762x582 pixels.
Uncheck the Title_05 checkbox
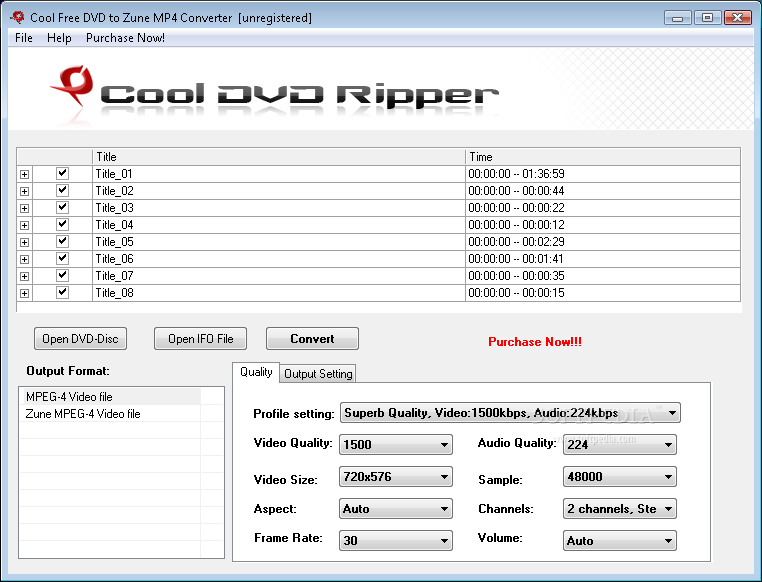(62, 241)
